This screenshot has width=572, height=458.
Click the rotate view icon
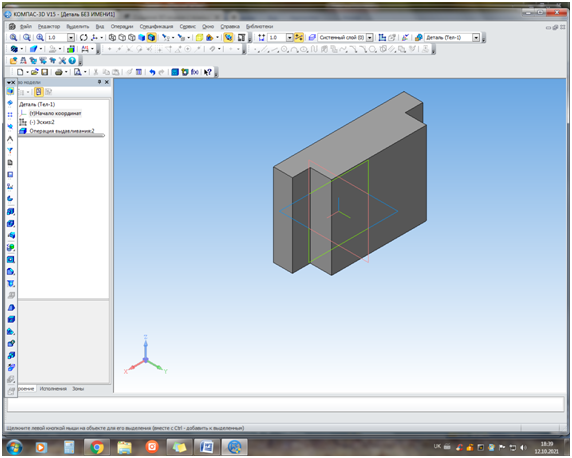click(x=84, y=37)
